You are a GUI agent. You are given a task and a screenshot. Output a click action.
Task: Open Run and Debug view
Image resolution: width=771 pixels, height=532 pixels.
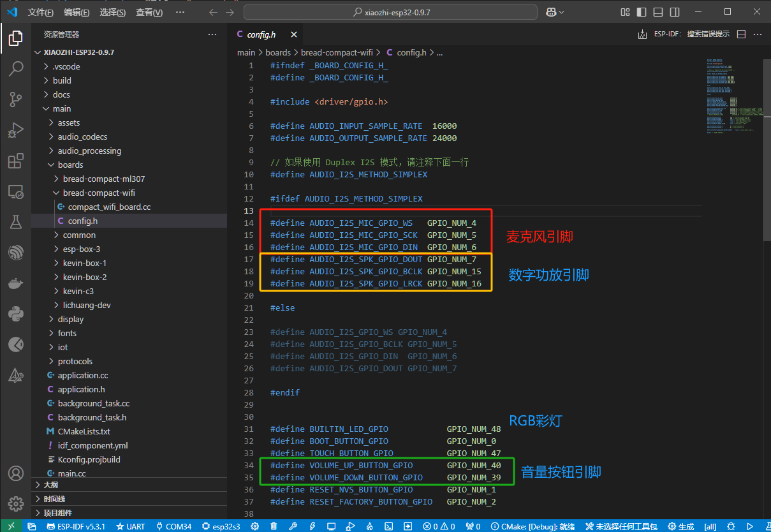click(x=15, y=130)
